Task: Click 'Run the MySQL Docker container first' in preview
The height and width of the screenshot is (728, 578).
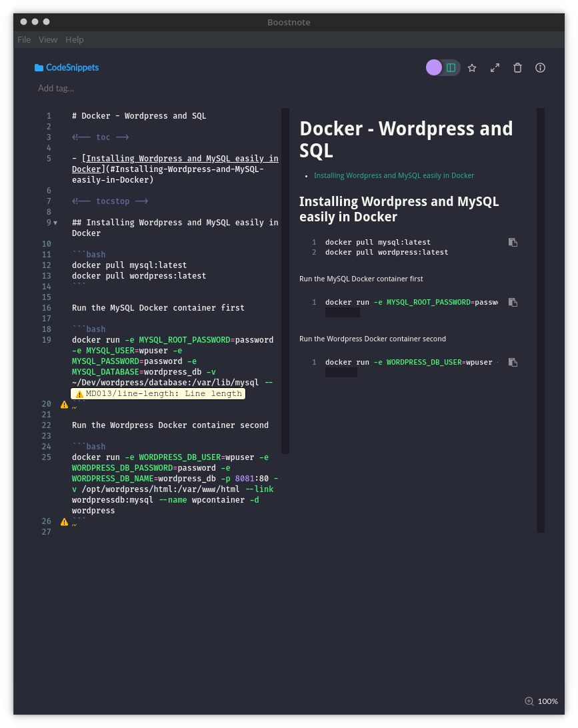Action: (x=361, y=279)
